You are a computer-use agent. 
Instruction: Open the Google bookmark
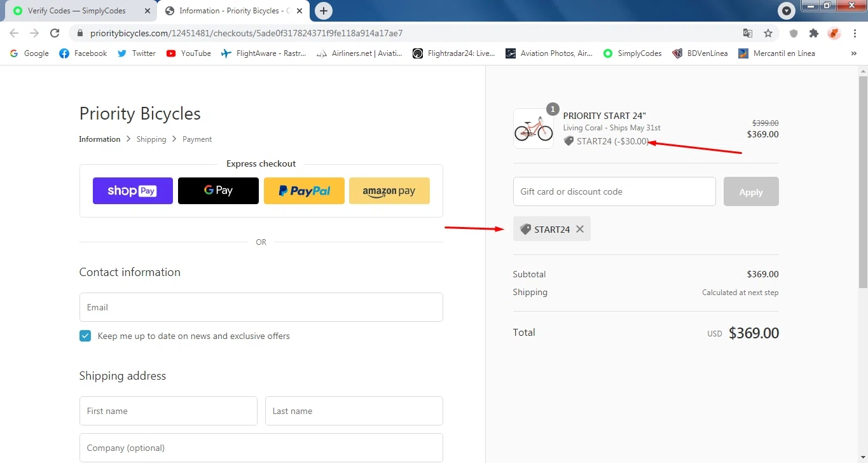click(29, 53)
